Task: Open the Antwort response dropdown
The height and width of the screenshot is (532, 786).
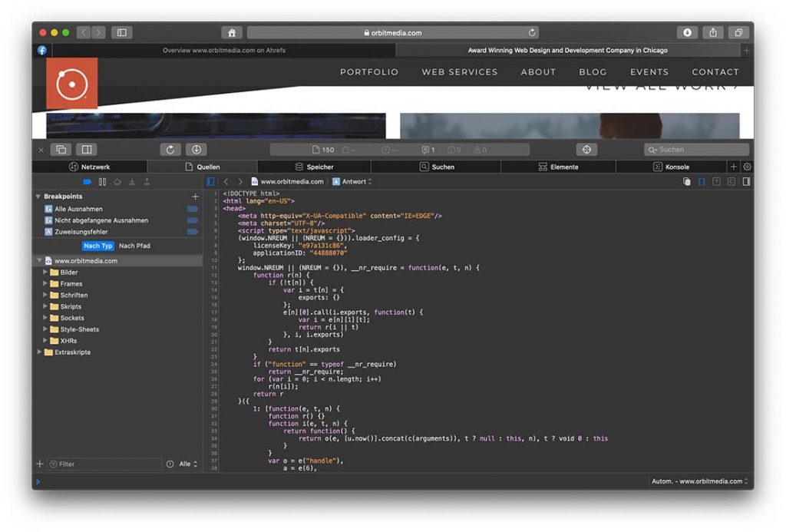Action: tap(352, 181)
